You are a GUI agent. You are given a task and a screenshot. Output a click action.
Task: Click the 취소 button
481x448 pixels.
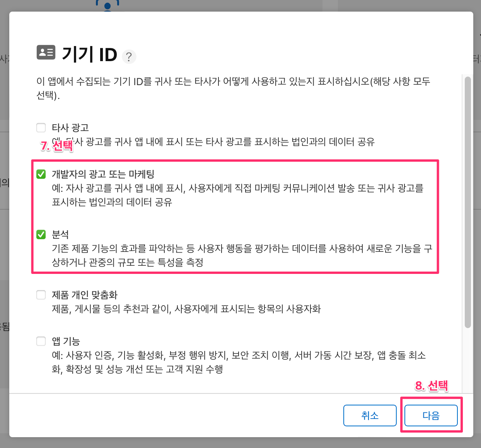coord(370,416)
